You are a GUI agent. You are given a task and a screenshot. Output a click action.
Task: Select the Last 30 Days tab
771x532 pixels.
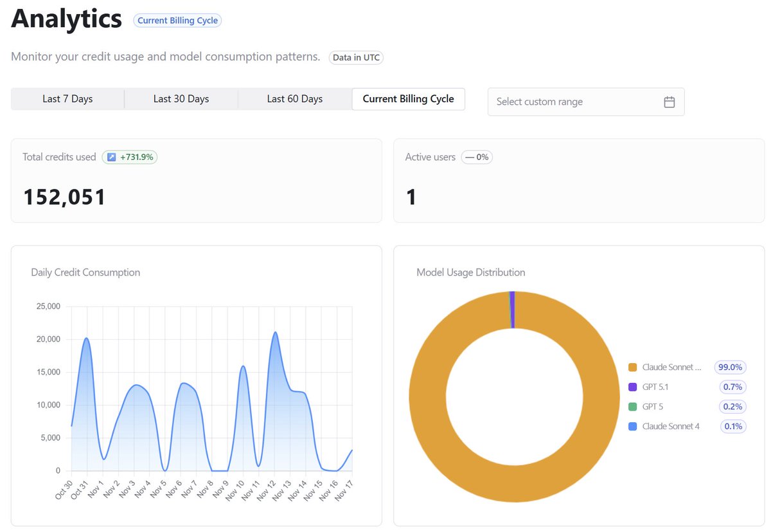[181, 99]
